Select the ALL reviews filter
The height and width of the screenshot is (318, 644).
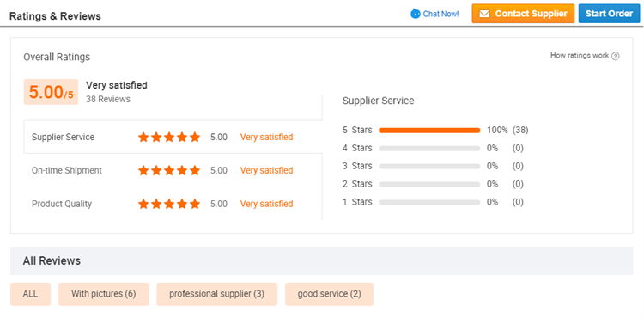coord(30,294)
